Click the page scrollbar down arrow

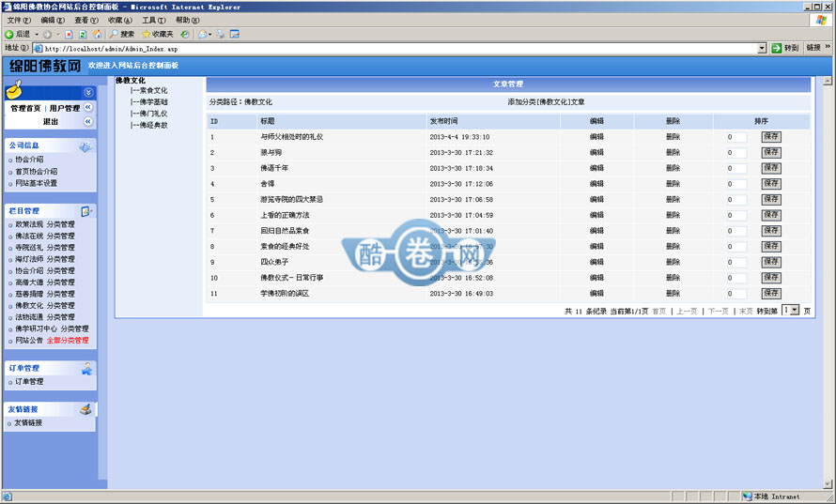click(x=828, y=484)
